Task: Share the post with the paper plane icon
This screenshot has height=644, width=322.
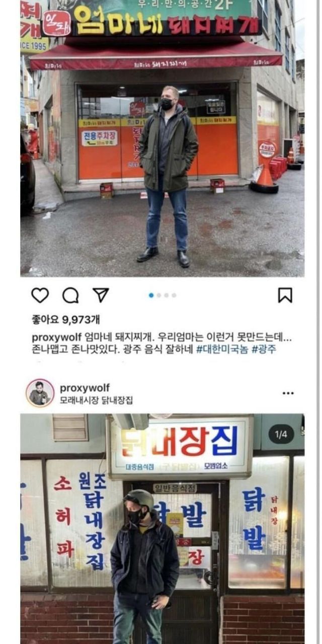Action: [101, 295]
